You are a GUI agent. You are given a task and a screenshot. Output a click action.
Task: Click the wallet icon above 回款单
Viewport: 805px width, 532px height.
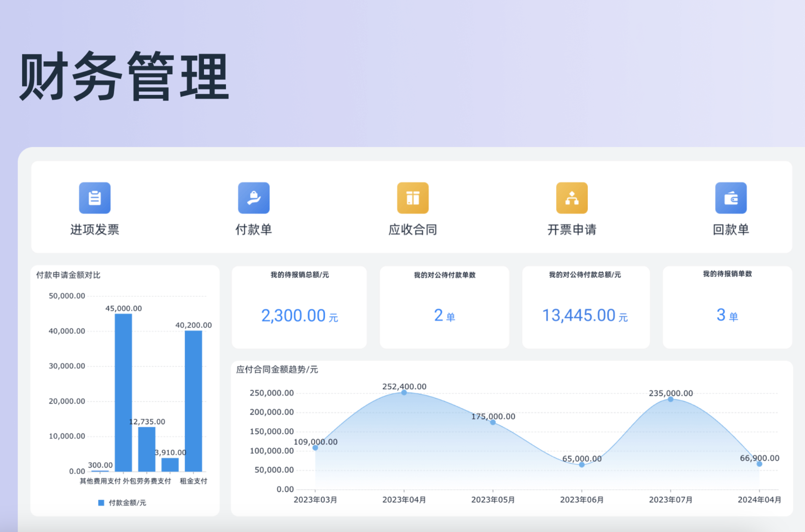tap(731, 197)
